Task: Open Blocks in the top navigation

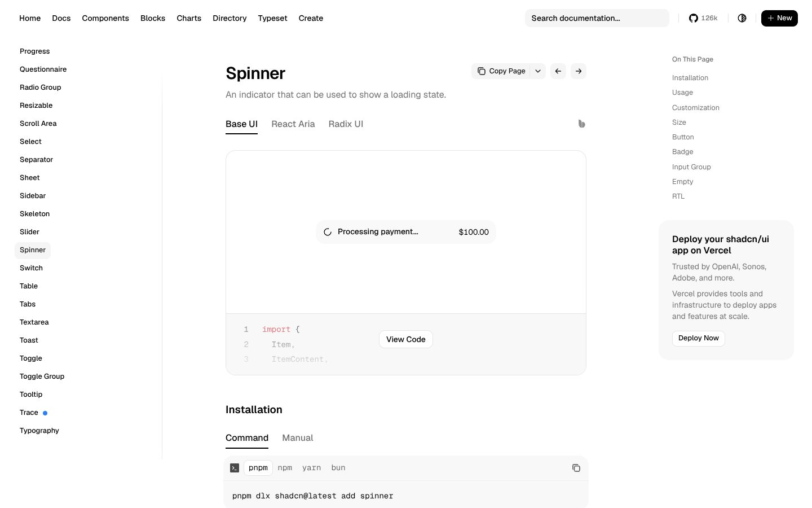Action: point(153,18)
